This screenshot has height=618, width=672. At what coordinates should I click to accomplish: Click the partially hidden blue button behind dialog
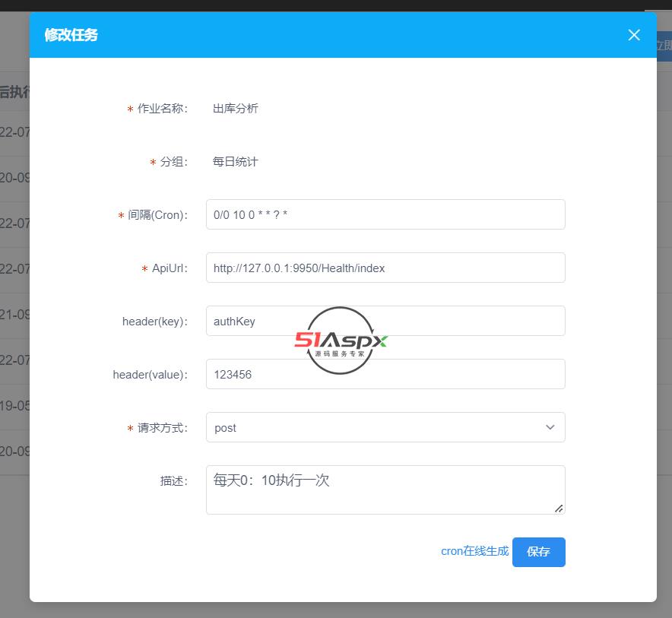[x=664, y=46]
